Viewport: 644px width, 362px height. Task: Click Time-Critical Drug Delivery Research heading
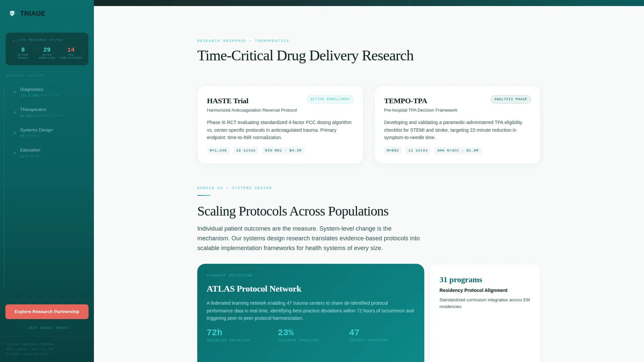click(305, 56)
